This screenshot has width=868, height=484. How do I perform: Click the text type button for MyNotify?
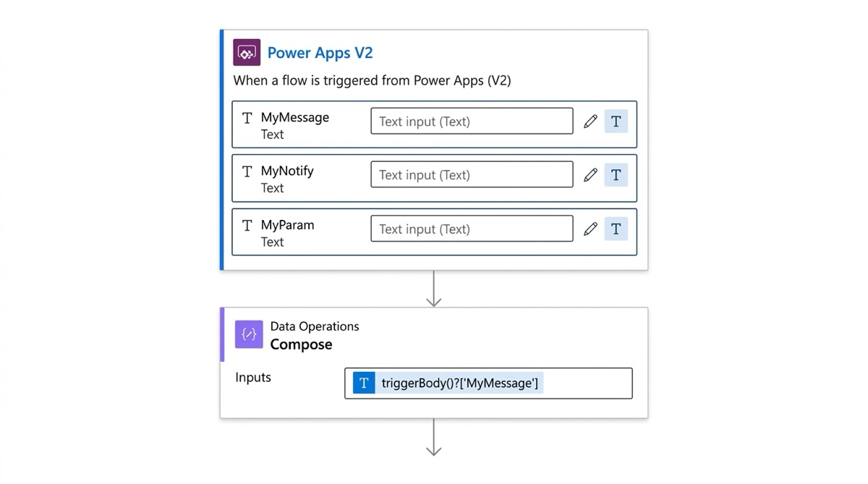coord(616,175)
